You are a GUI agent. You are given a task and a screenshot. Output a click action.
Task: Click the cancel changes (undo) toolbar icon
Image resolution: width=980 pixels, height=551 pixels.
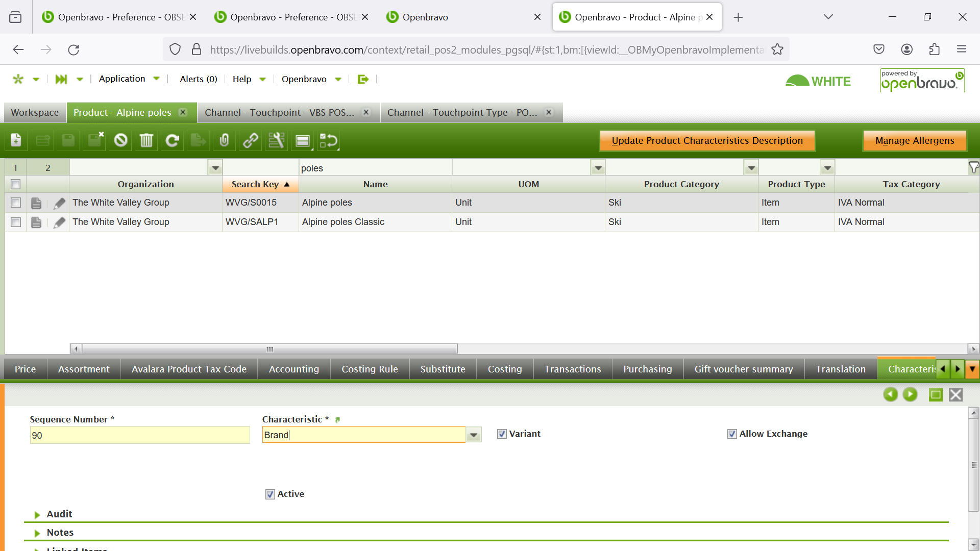tap(120, 140)
